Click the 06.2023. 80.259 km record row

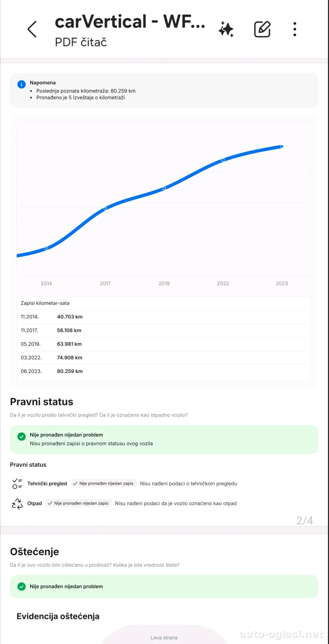[x=164, y=371]
